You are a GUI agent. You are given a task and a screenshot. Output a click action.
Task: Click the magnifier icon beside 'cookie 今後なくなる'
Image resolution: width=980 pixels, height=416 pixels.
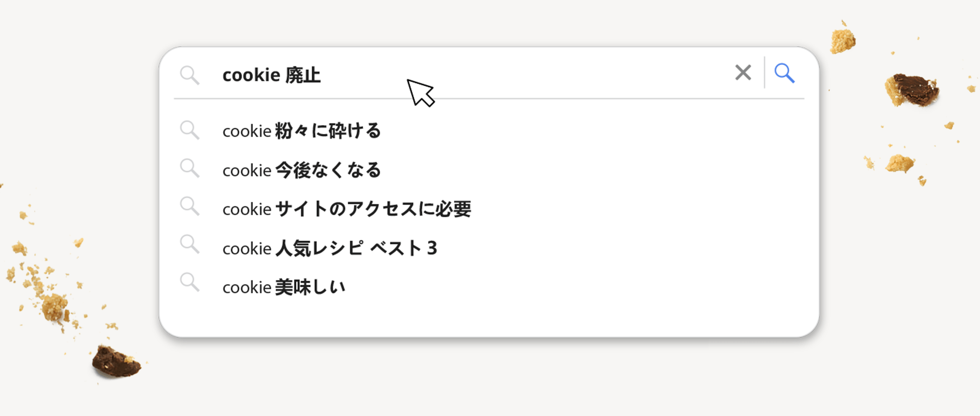point(189,169)
